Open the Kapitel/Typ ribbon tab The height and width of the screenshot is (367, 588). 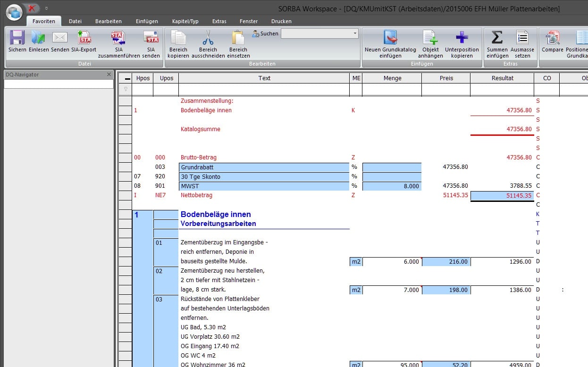[185, 21]
